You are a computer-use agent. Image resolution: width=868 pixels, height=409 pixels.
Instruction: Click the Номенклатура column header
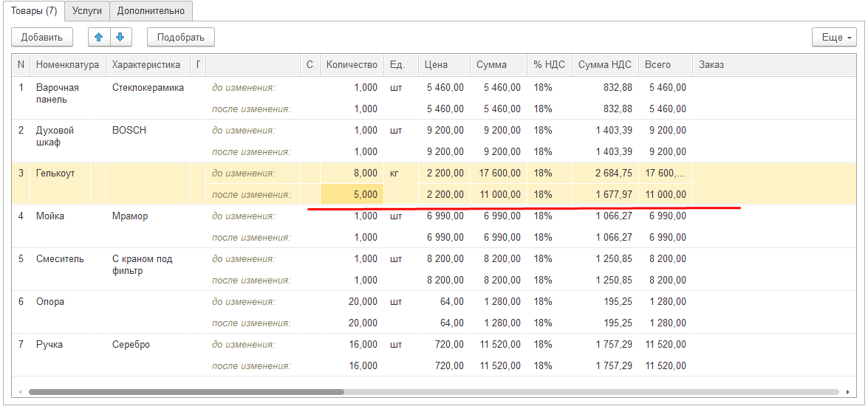click(x=67, y=65)
